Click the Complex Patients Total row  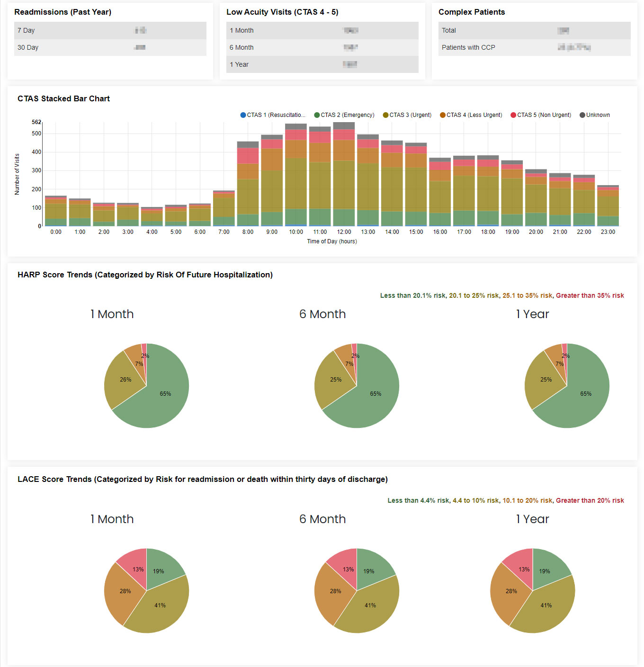tap(535, 30)
